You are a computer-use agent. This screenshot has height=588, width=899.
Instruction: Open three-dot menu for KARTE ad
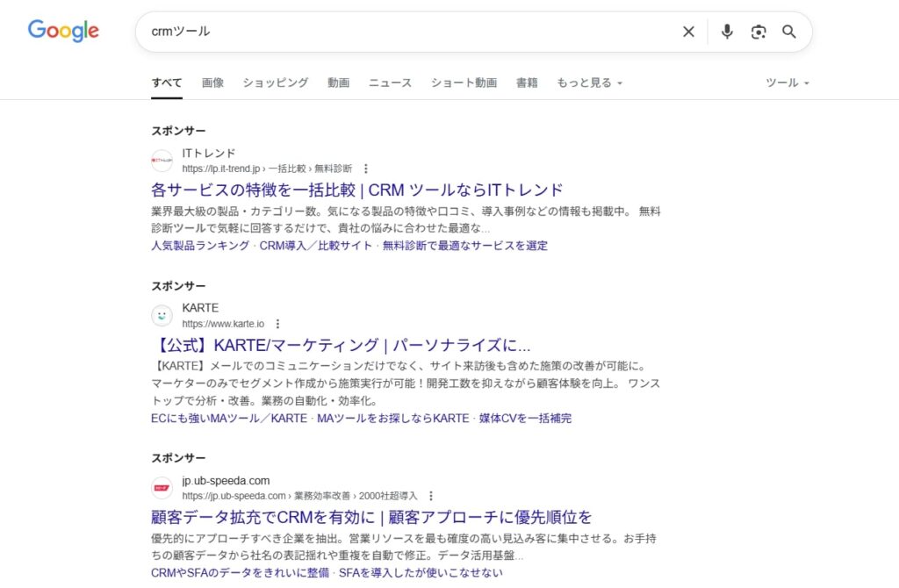point(278,324)
